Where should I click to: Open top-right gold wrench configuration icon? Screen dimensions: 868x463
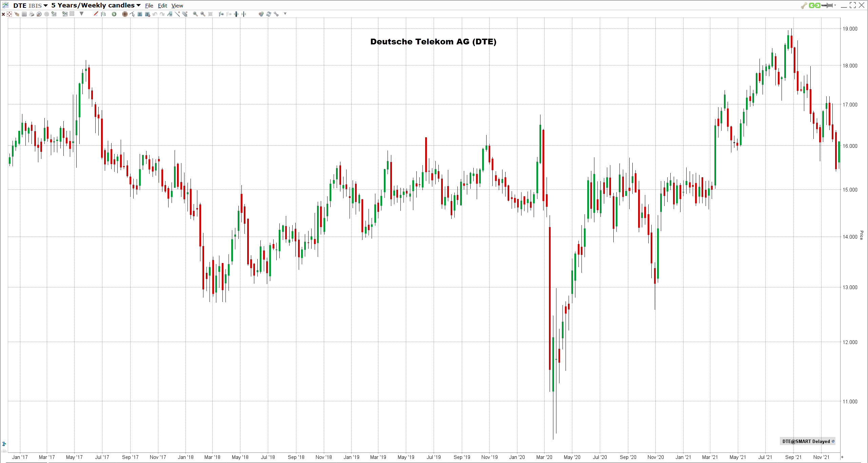[804, 5]
